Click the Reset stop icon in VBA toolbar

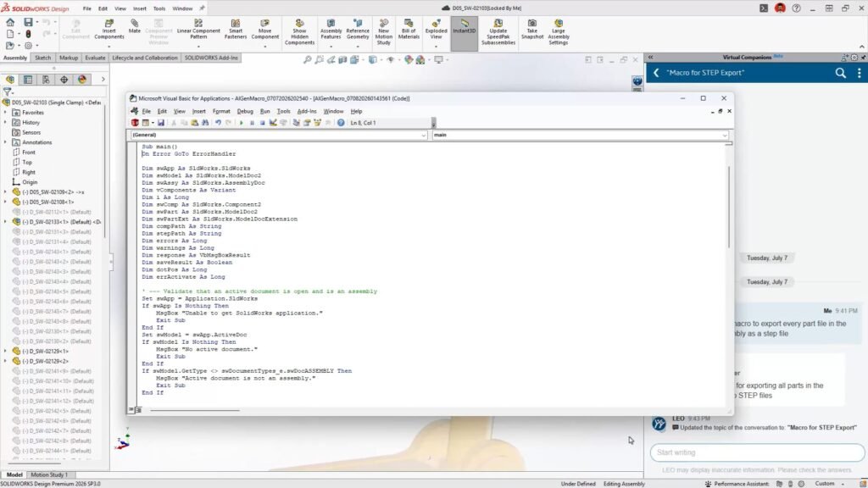pyautogui.click(x=263, y=123)
